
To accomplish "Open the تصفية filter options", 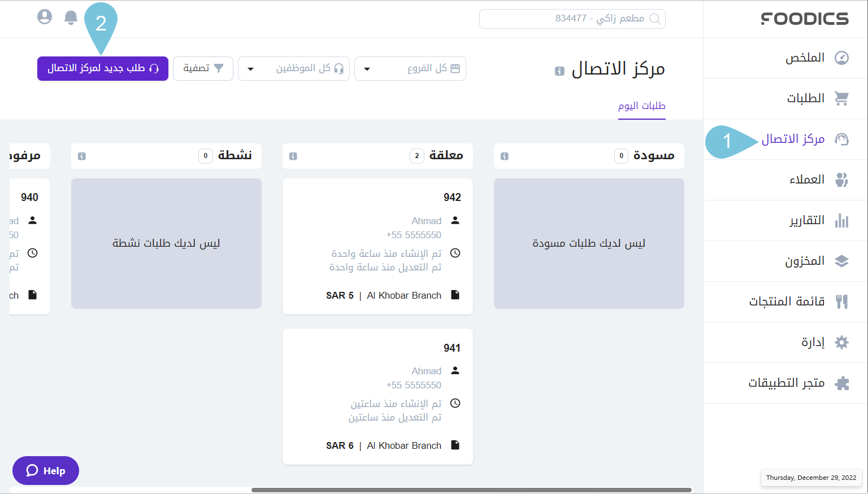I will coord(203,68).
